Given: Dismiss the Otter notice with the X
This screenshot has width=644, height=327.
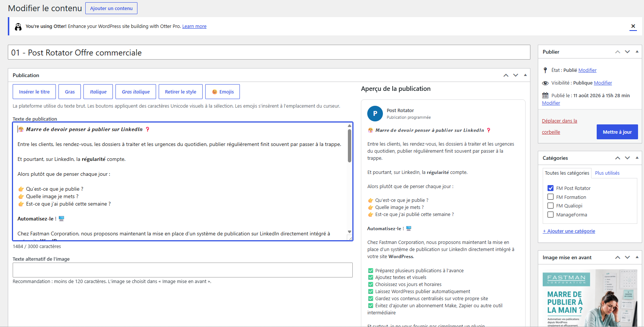Looking at the screenshot, I should point(633,26).
